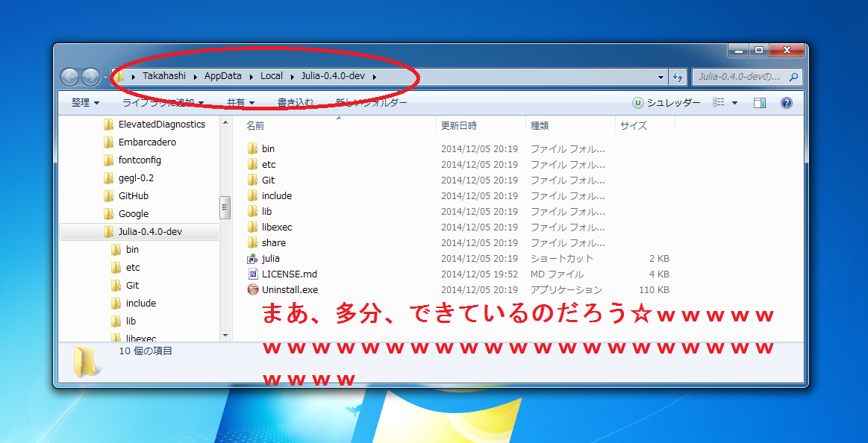Click MD ファイル type of LICENSE.md

pos(557,274)
